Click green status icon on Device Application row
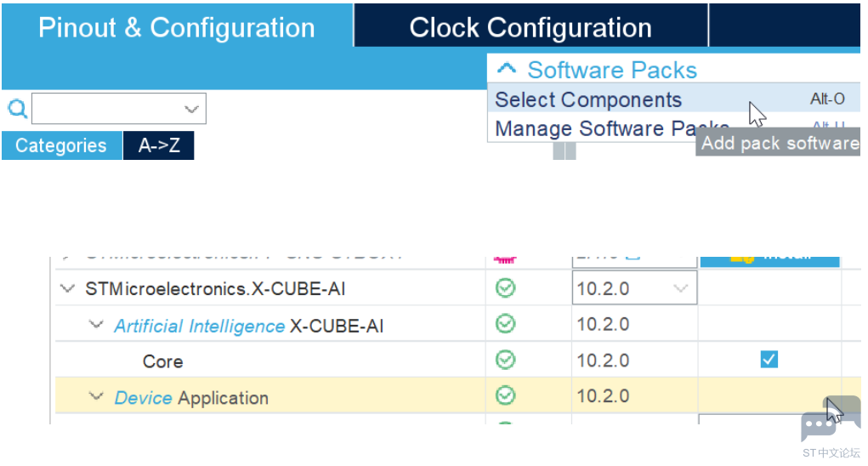 coord(505,396)
